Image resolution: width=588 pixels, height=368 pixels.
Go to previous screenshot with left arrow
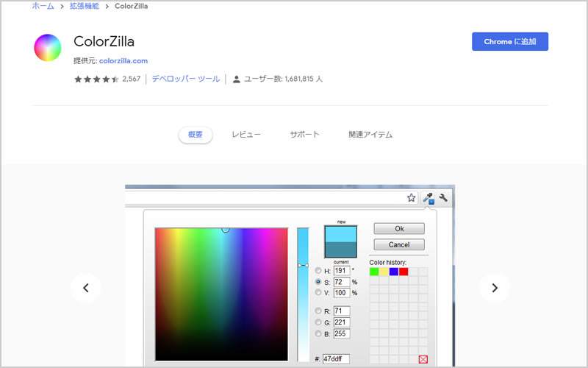pos(86,288)
